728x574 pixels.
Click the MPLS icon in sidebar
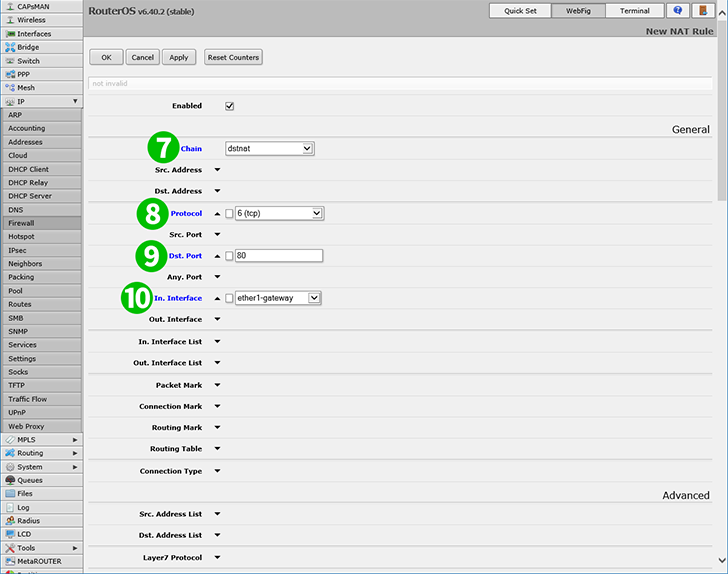10,439
